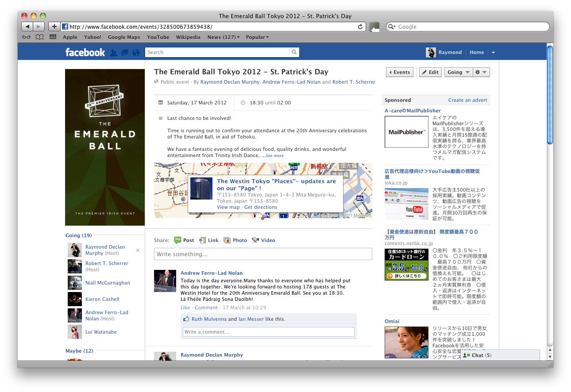The height and width of the screenshot is (392, 571).
Task: Edit the event with Edit button
Action: [430, 72]
